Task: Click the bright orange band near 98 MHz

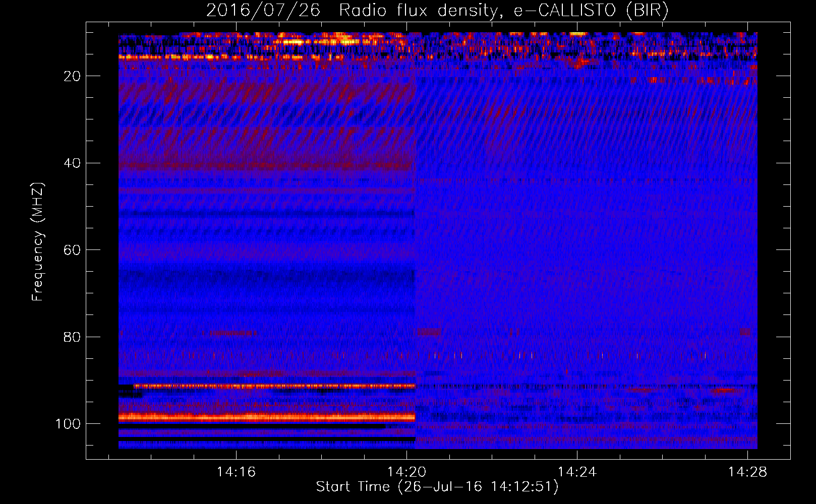Action: 267,417
